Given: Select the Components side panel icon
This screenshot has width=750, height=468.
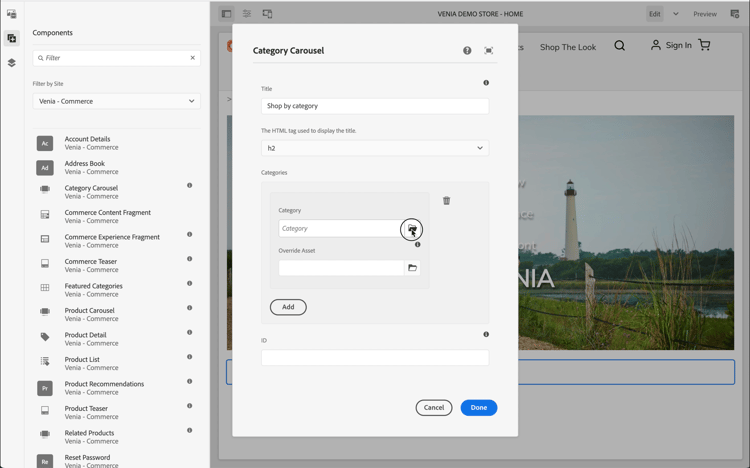Looking at the screenshot, I should click(x=11, y=38).
